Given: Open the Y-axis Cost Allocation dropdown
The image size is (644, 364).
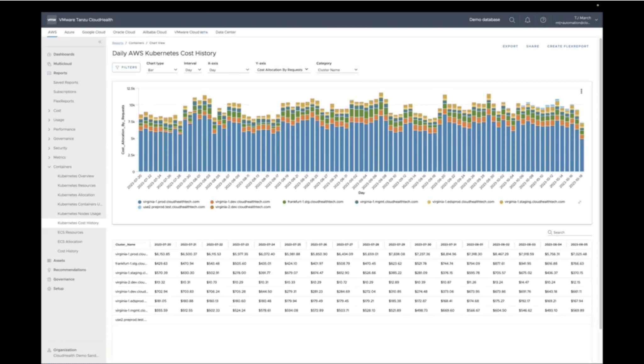Looking at the screenshot, I should click(282, 70).
